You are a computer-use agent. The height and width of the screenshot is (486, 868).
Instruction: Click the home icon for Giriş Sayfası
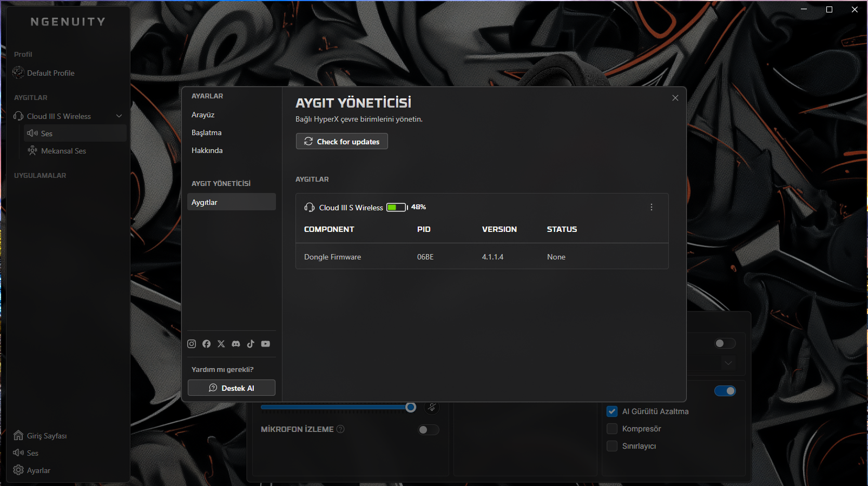tap(18, 435)
